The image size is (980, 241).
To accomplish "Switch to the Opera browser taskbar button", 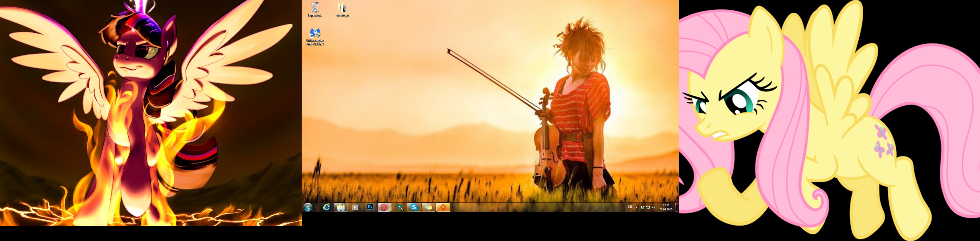I will pos(384,207).
